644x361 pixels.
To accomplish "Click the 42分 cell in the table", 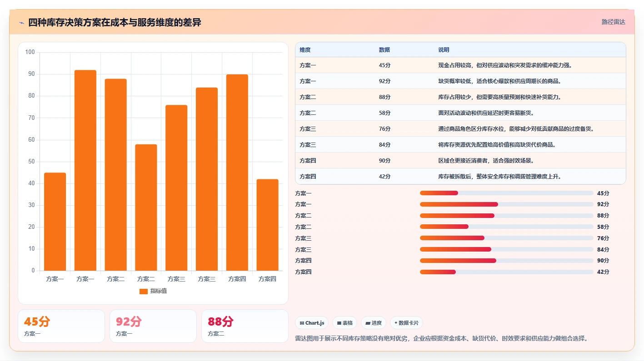I will [384, 177].
